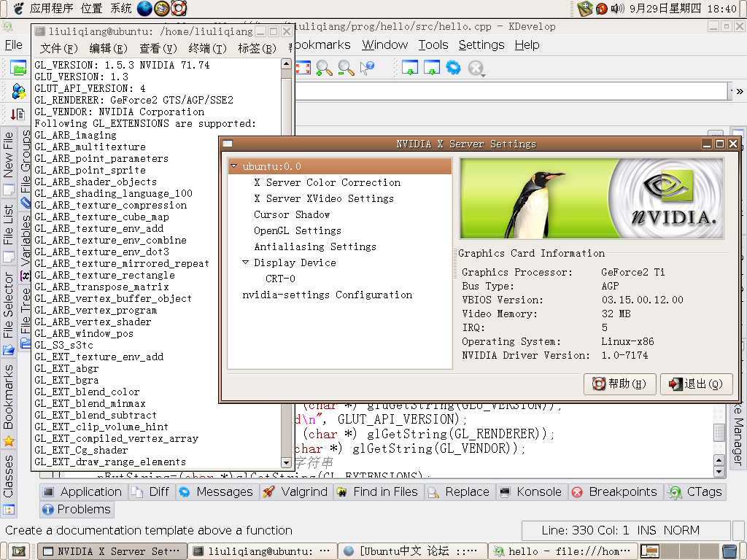Screen dimensions: 747x560
Task: Click the colorful blocks icon on KDevelop's second toolbar
Action: click(x=18, y=91)
